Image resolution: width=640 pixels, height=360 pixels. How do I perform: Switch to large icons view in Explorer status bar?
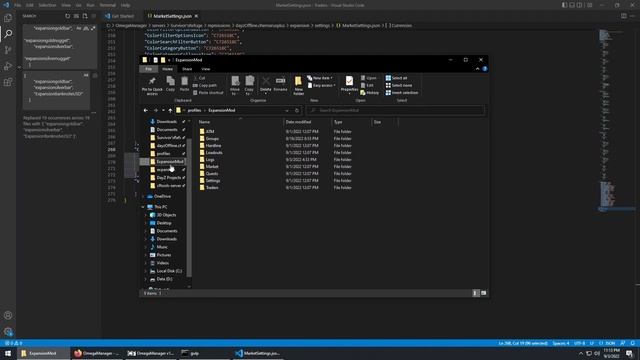[484, 293]
